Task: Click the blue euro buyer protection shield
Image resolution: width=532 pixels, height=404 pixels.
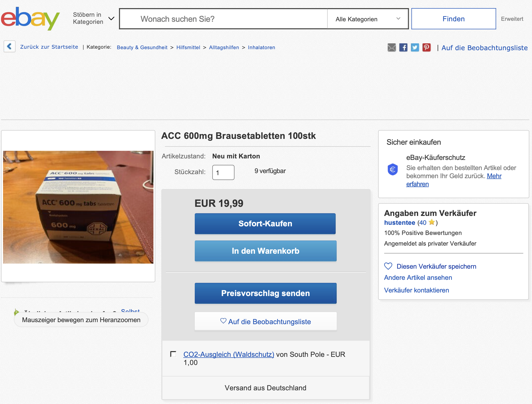Action: tap(393, 169)
